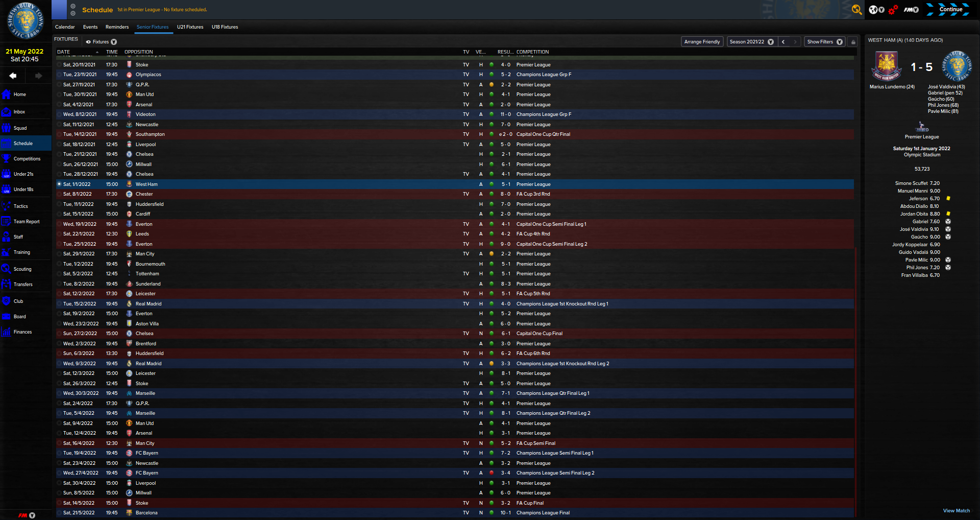Image resolution: width=980 pixels, height=520 pixels.
Task: Click the padlock icon beside Show Filters
Action: [853, 42]
